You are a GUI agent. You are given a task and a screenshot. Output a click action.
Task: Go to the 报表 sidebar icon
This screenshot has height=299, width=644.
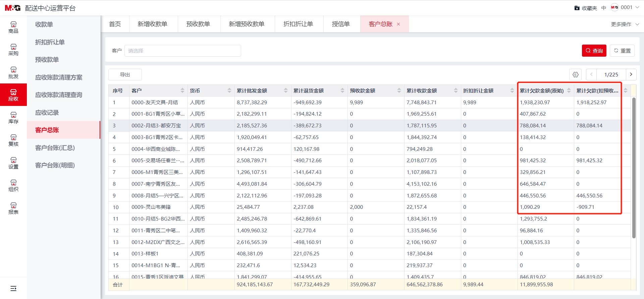coord(13,208)
